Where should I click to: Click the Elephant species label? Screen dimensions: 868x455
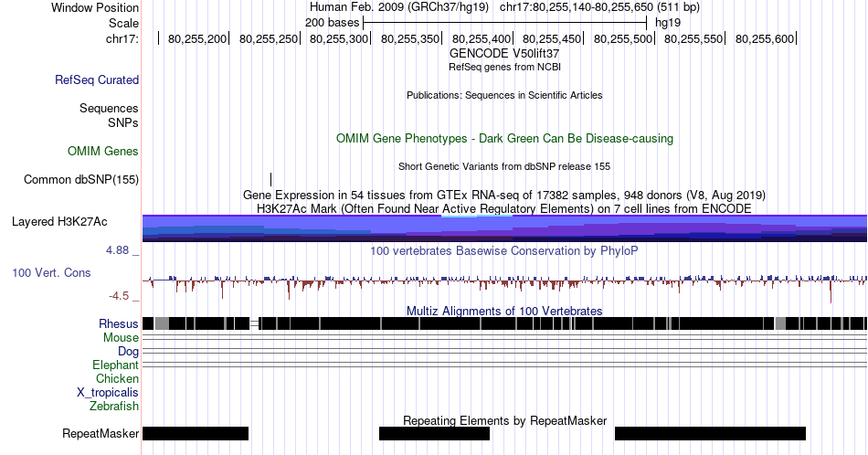pyautogui.click(x=115, y=365)
